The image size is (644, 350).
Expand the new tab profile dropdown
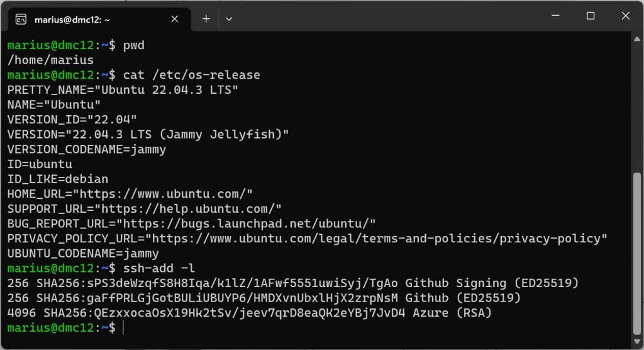pyautogui.click(x=229, y=19)
